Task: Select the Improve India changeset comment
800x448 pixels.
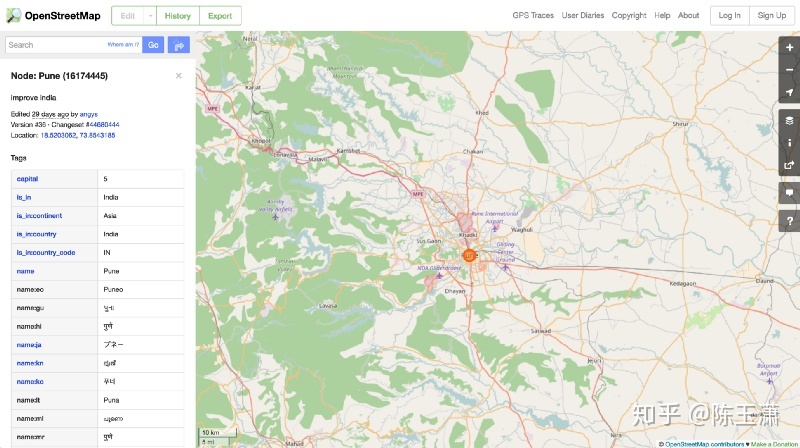Action: (33, 97)
